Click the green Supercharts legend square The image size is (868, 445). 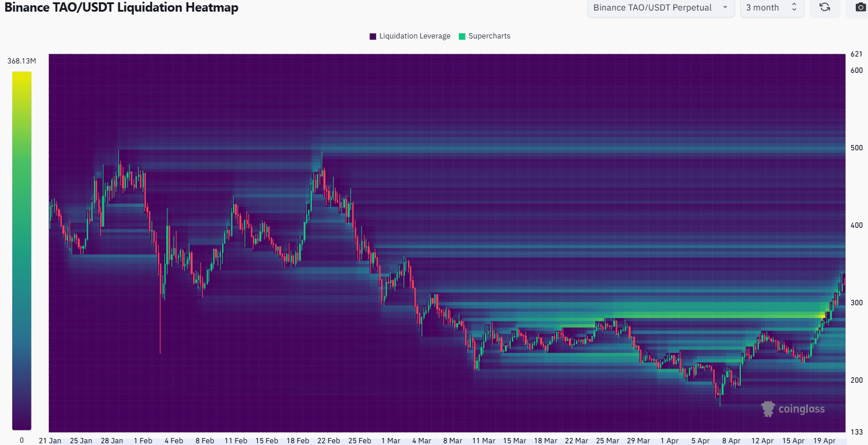(462, 36)
